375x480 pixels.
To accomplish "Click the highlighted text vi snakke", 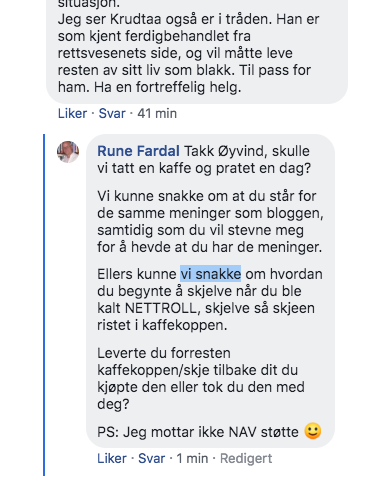I will [210, 274].
